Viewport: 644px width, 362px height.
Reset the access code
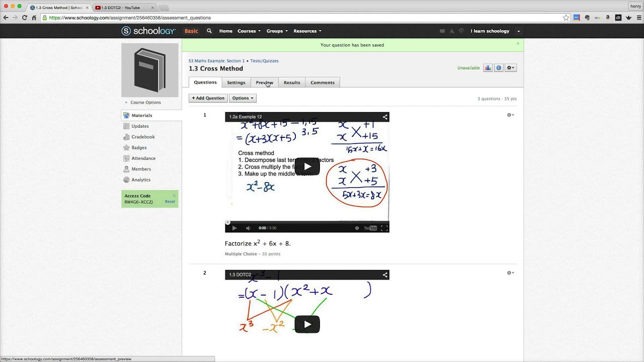170,202
